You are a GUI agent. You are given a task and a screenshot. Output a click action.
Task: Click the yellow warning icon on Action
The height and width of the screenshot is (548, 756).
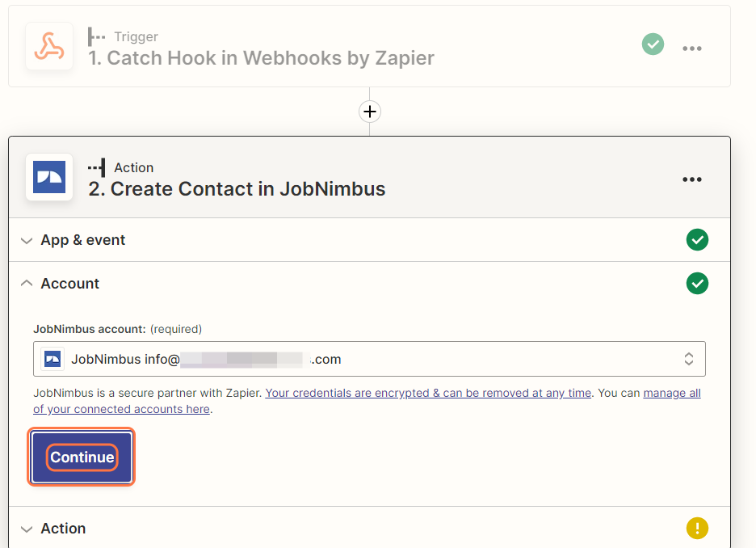coord(696,529)
